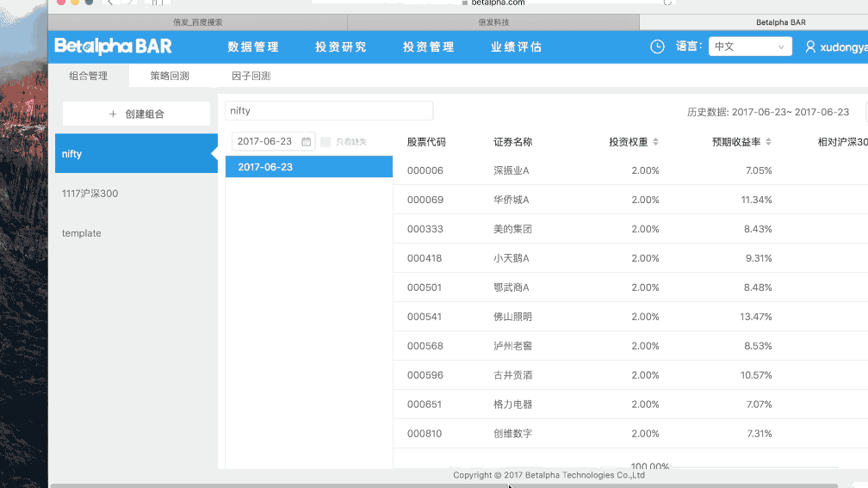Switch to the 因子回测 tab
This screenshot has width=868, height=488.
251,76
